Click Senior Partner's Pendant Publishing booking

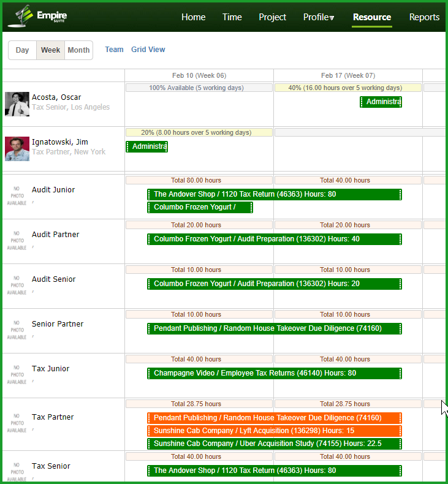coord(275,329)
